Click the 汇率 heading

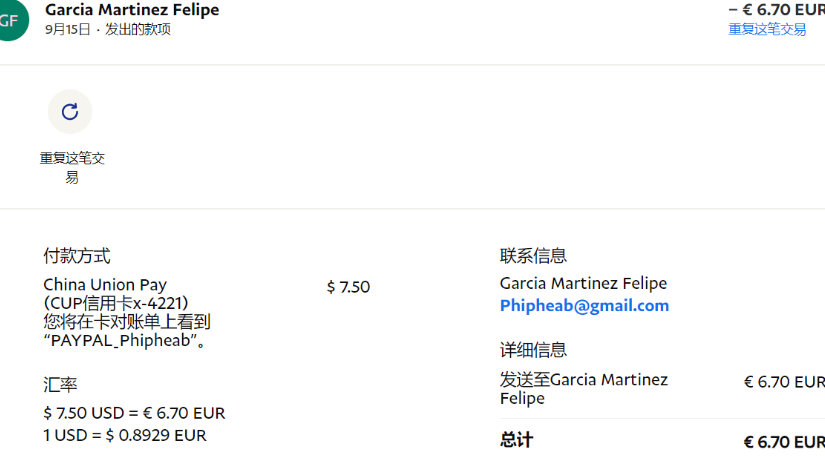(60, 385)
